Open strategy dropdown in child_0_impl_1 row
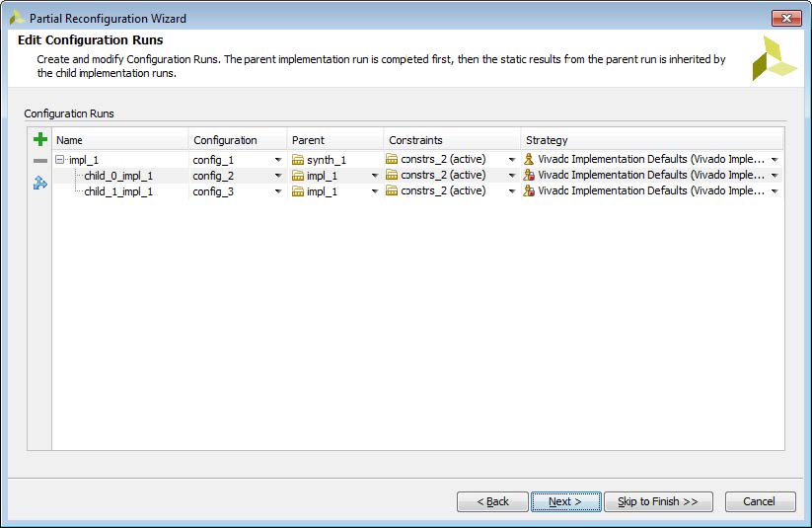 (x=775, y=176)
